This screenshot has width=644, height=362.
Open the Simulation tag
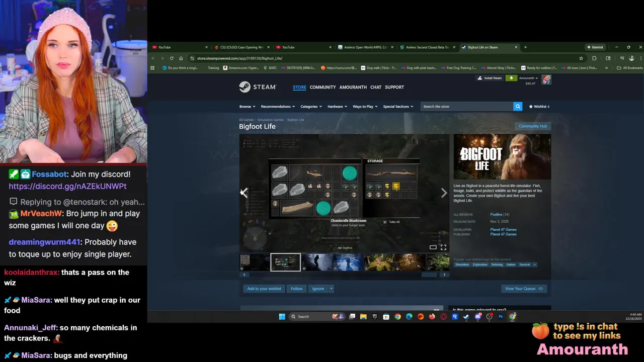click(x=462, y=264)
